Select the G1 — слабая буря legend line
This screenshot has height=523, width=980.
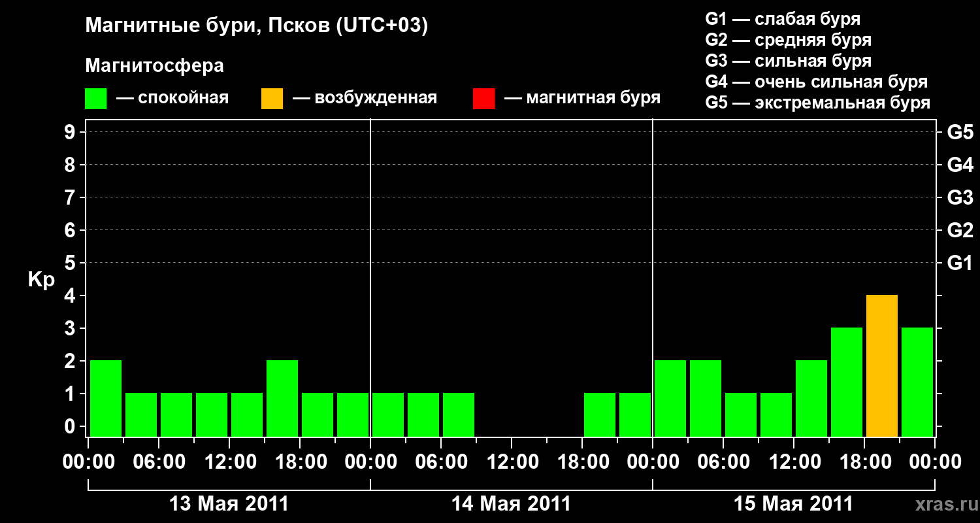[x=783, y=19]
